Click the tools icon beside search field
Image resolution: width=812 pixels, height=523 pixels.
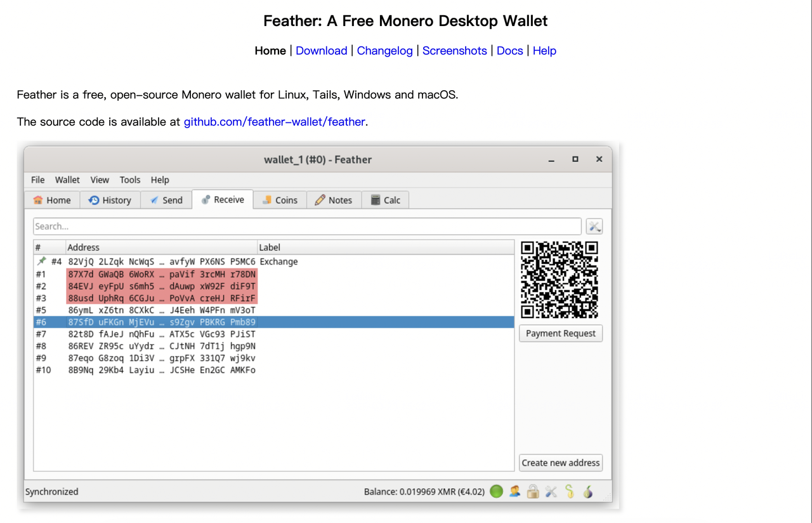[x=594, y=227]
